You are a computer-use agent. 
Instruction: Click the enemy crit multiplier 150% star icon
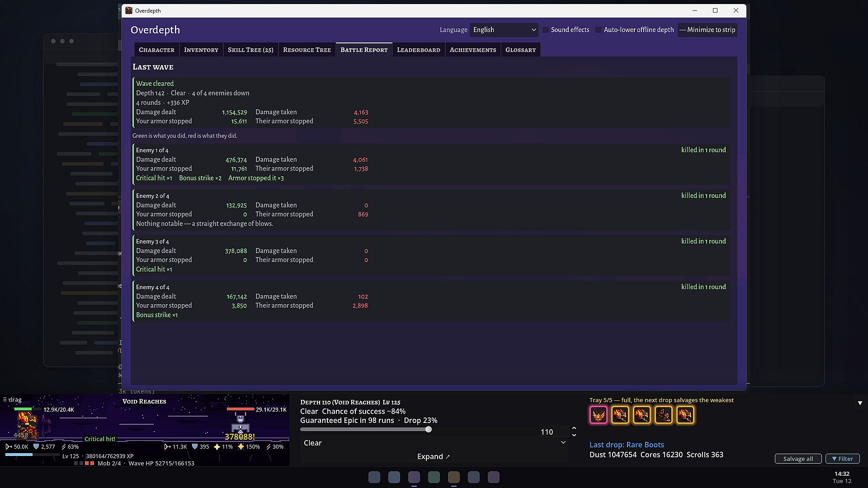tap(241, 446)
